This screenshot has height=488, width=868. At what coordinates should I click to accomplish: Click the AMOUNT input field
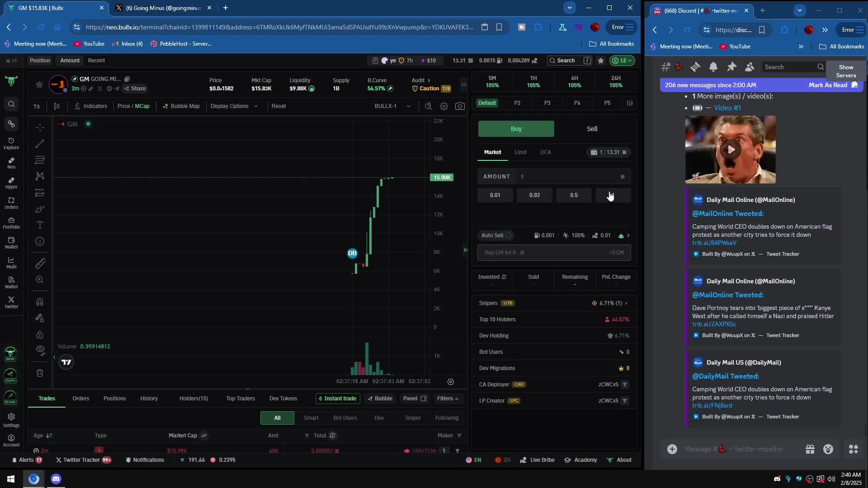[x=554, y=177]
